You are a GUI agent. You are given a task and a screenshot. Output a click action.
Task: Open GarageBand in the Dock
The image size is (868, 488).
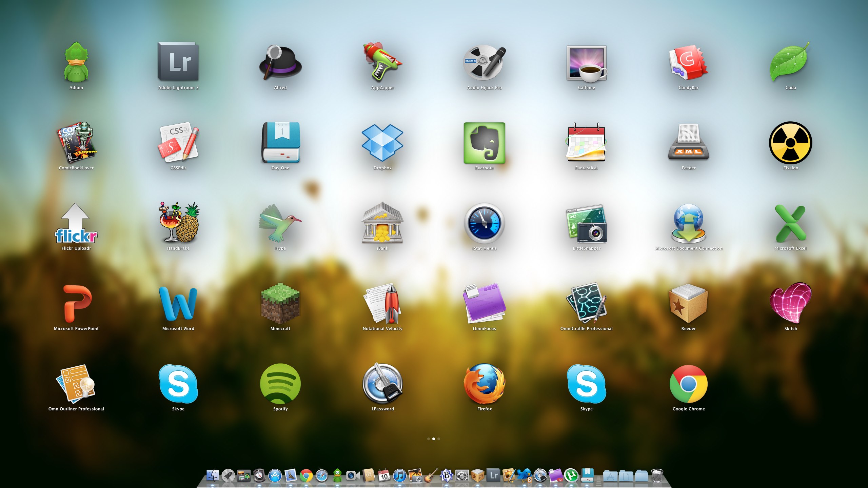(431, 475)
